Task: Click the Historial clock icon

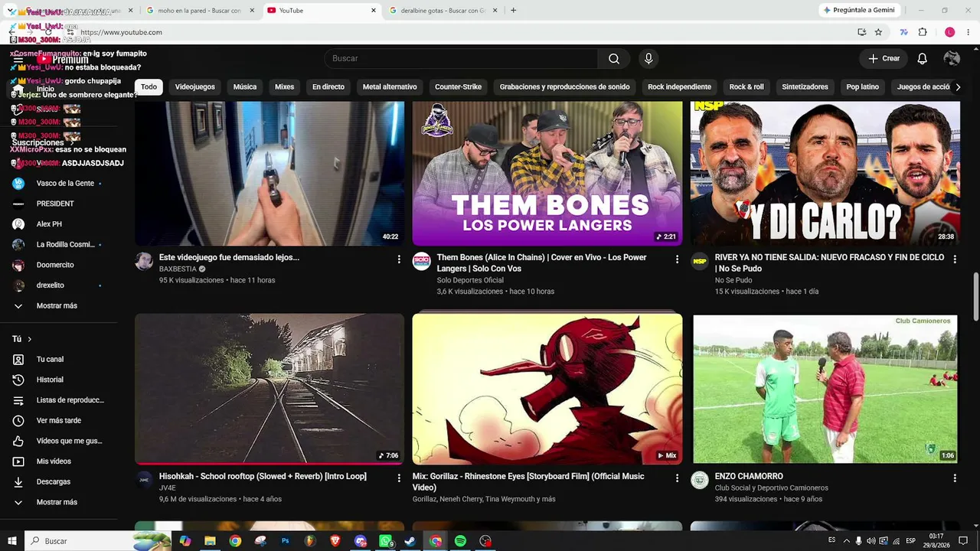Action: click(18, 380)
